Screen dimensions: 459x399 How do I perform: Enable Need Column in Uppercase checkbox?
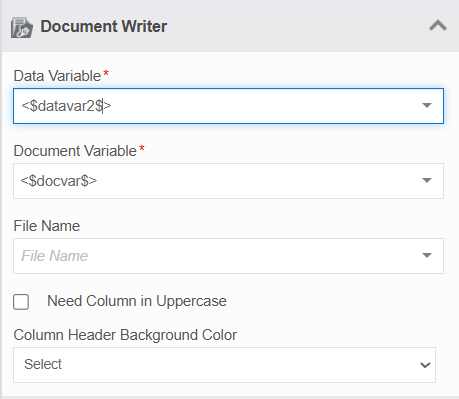click(x=21, y=302)
